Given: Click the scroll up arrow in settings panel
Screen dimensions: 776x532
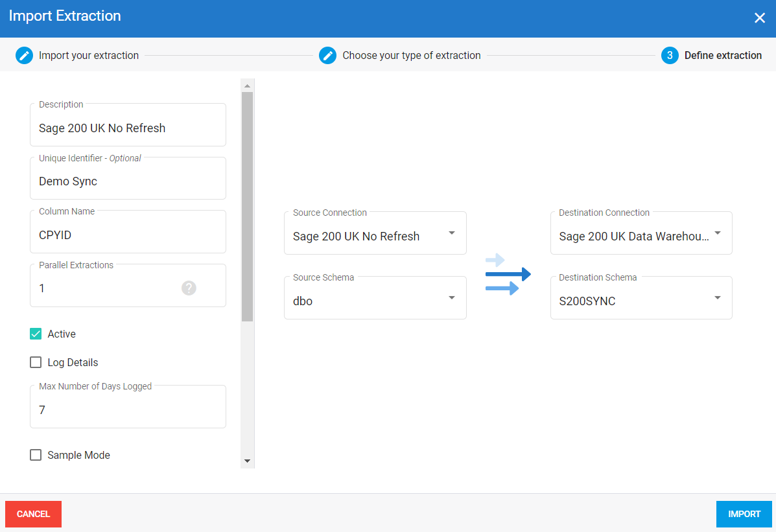Looking at the screenshot, I should pyautogui.click(x=247, y=86).
